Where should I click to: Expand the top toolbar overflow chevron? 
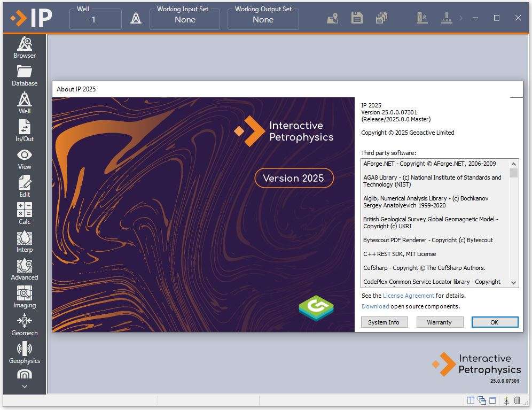[461, 18]
